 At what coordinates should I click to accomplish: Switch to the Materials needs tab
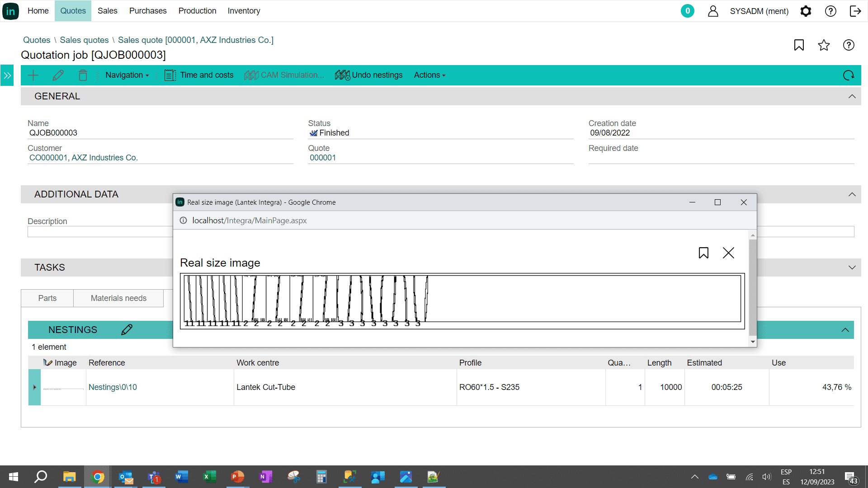[118, 298]
